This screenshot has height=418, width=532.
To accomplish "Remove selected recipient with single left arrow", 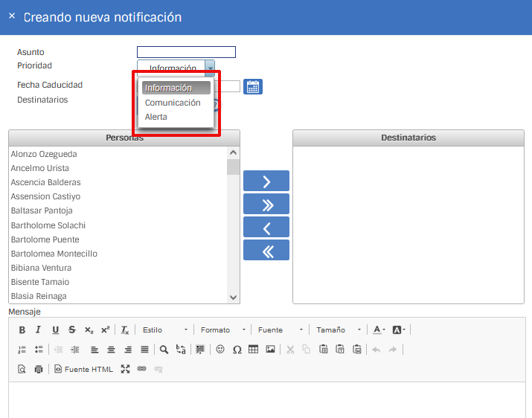I will tap(266, 227).
